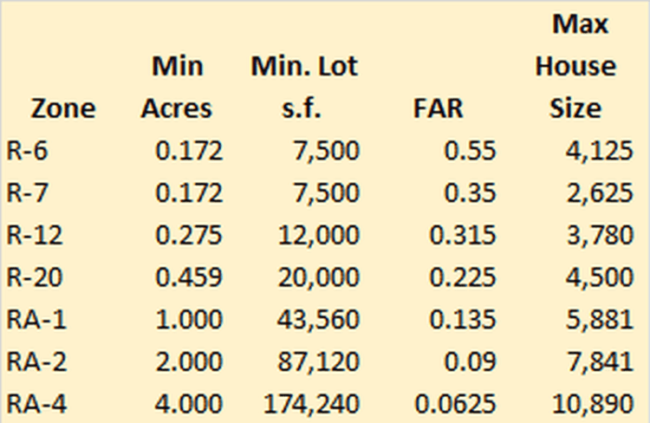Select the R-20 row label

pos(34,277)
